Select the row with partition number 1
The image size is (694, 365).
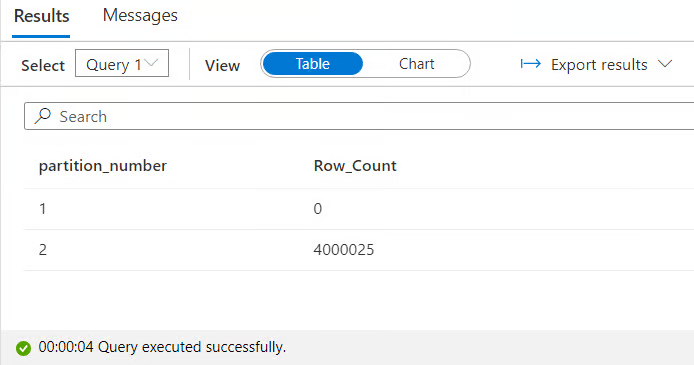[x=359, y=209]
